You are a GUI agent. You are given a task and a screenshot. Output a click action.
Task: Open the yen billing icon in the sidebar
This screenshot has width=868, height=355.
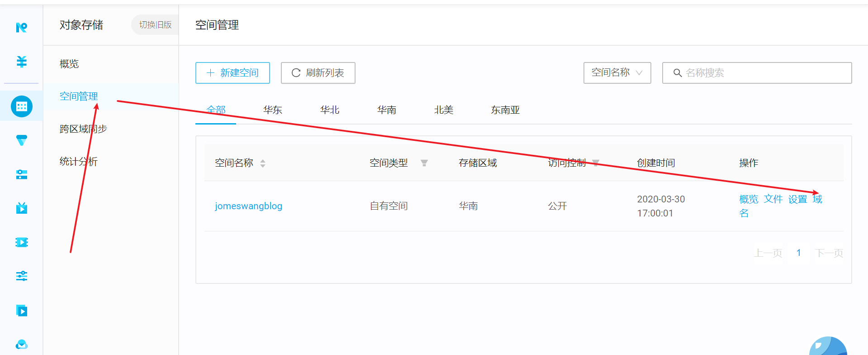(21, 61)
